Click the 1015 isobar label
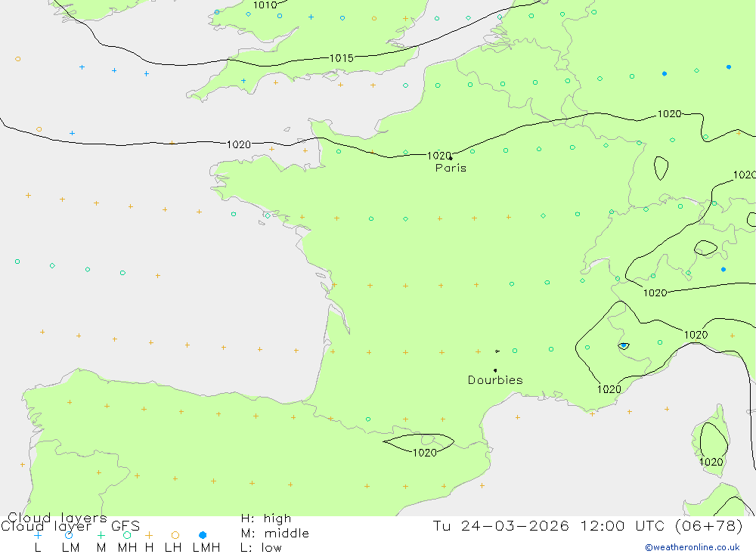Viewport: 756px width, 554px height. click(x=342, y=58)
